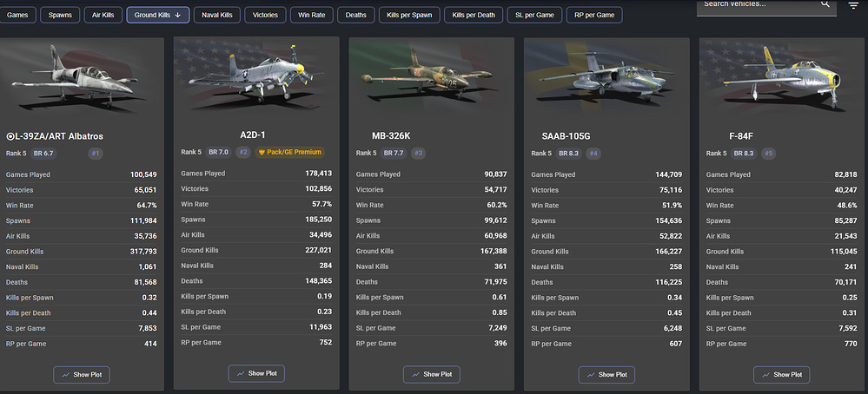This screenshot has width=868, height=394.
Task: Click the F-84F title
Action: [x=742, y=136]
